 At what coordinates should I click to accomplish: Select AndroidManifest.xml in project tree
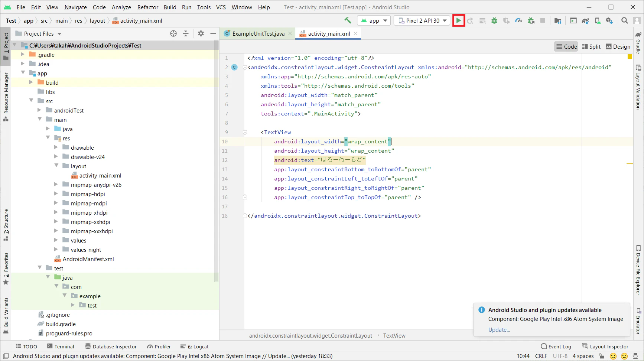(88, 259)
